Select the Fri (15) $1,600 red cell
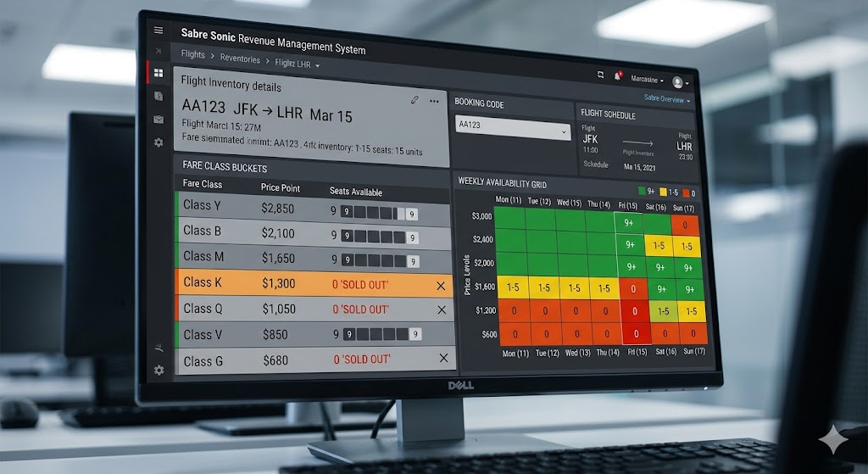 tap(634, 288)
